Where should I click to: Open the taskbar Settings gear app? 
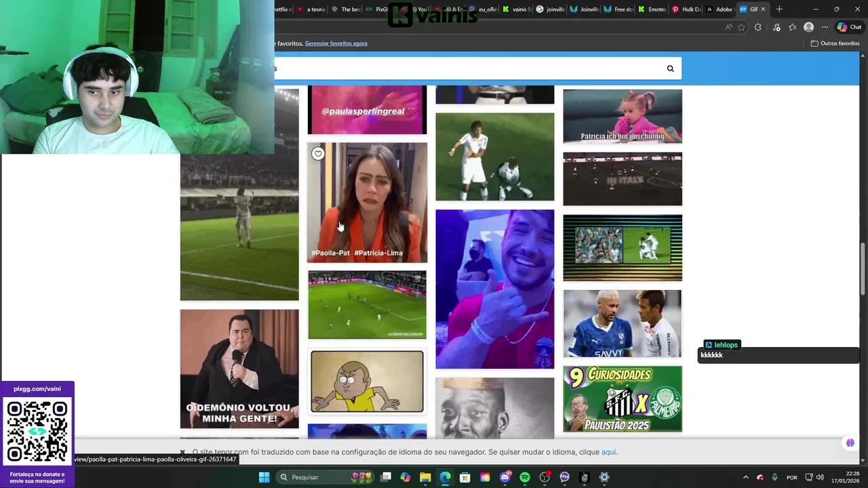pyautogui.click(x=604, y=477)
